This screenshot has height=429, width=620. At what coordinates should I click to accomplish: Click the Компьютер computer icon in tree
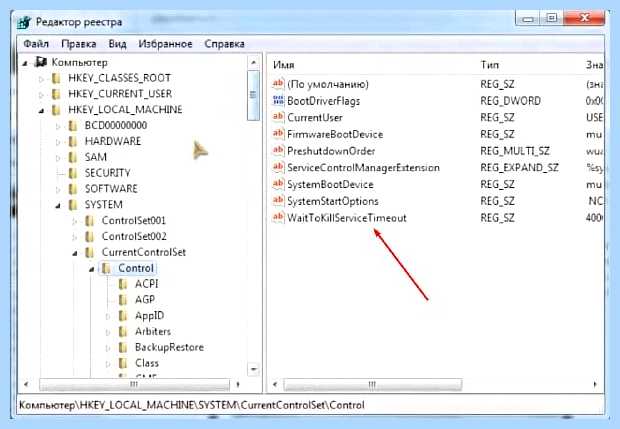[41, 62]
